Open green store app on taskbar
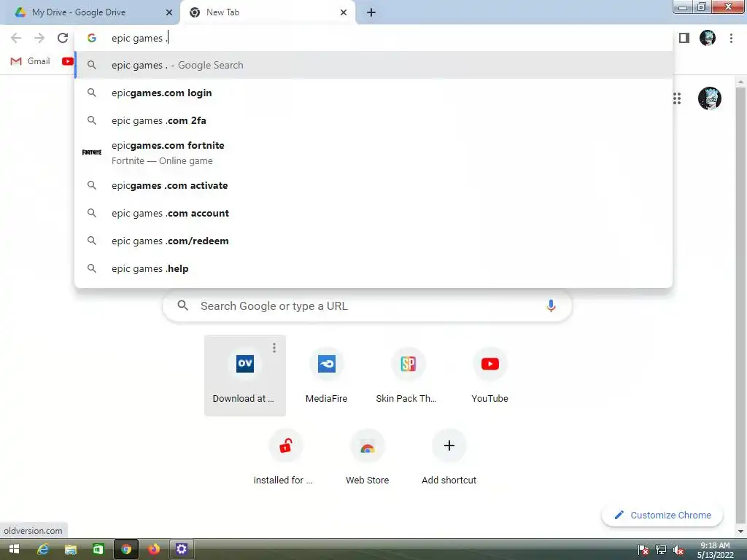Image resolution: width=747 pixels, height=560 pixels. tap(98, 550)
